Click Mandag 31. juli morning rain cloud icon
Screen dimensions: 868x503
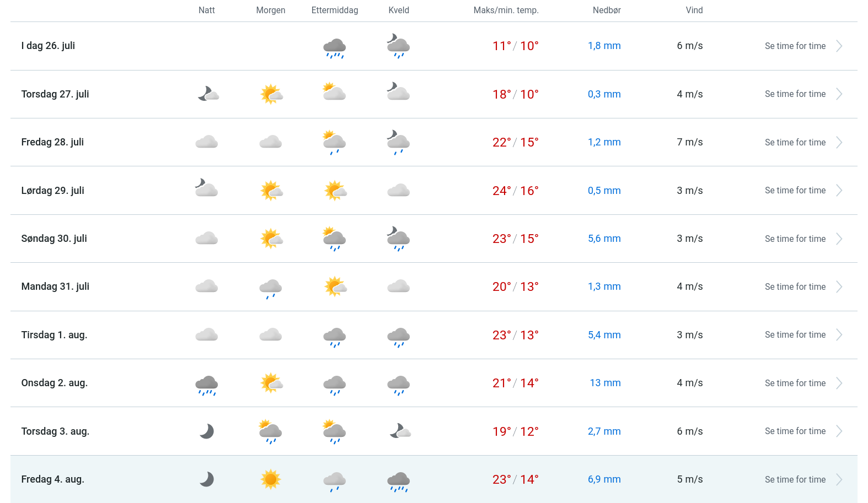tap(271, 288)
